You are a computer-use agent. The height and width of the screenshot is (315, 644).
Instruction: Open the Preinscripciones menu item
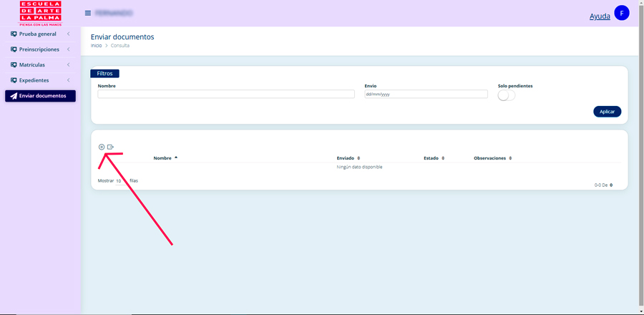click(x=40, y=49)
